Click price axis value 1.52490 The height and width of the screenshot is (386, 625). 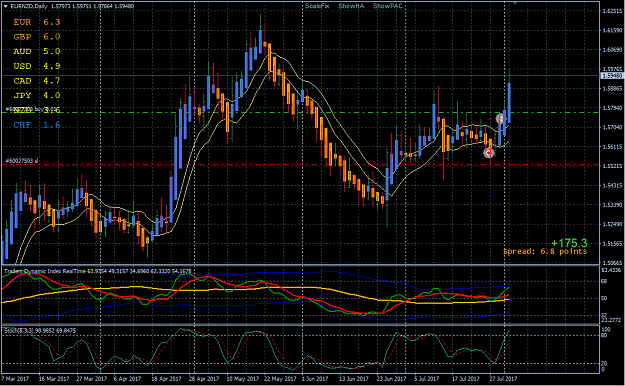(x=612, y=224)
